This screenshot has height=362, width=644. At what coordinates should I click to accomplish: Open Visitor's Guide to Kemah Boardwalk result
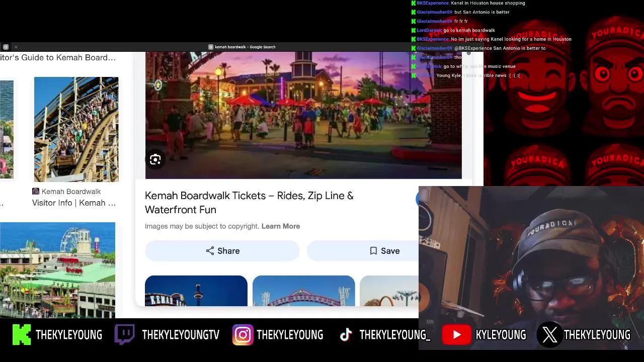tap(58, 58)
